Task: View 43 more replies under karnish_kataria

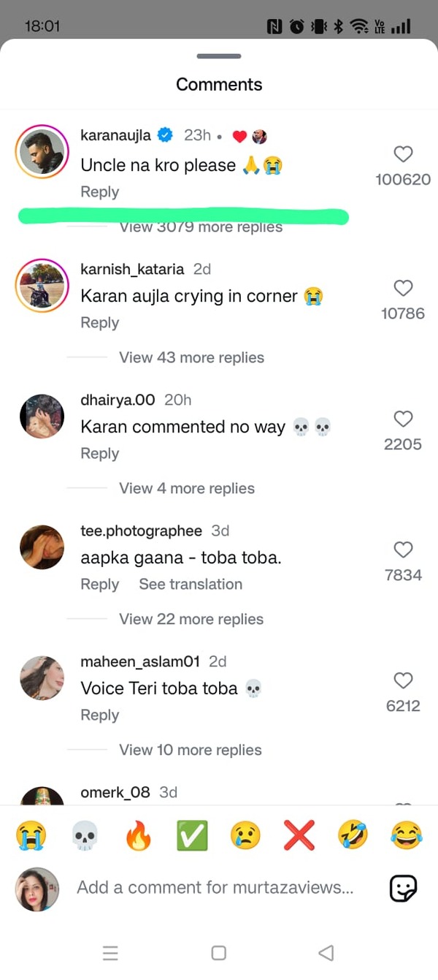Action: pos(191,357)
